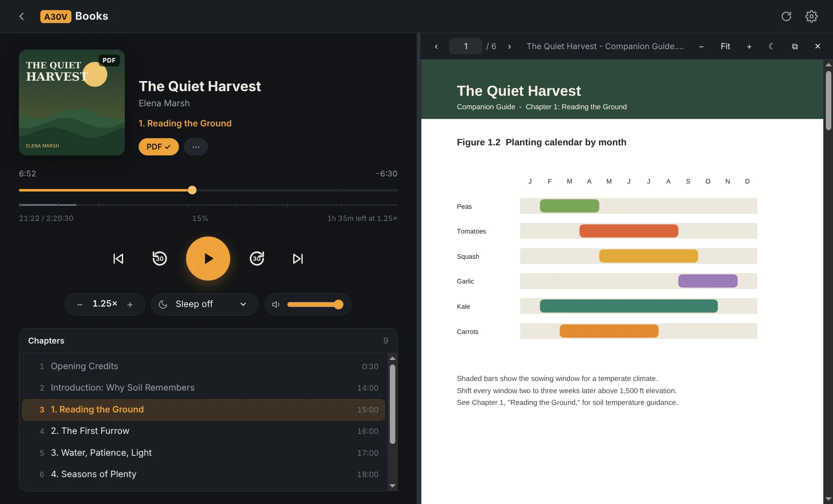The height and width of the screenshot is (504, 833).
Task: Select 3. Water, Patience, Light chapter
Action: (x=203, y=453)
